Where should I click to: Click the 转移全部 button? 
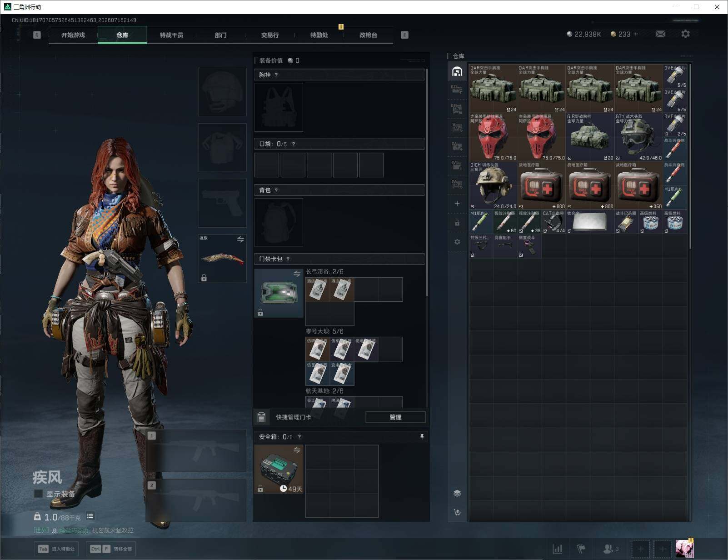click(111, 549)
